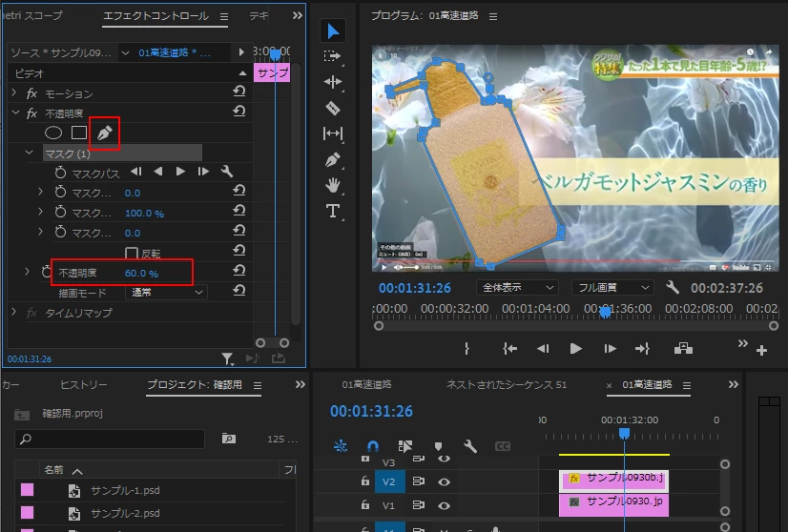Screen dimensions: 788x532
Task: Collapse the マスク (1) group
Action: click(30, 153)
